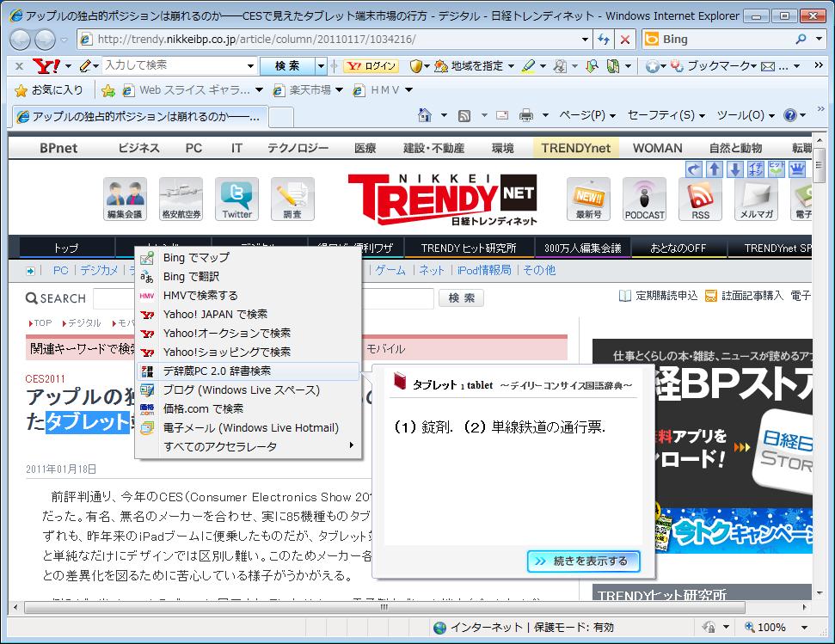Click the browser Forward arrow button
This screenshot has height=644, width=835.
pos(45,40)
